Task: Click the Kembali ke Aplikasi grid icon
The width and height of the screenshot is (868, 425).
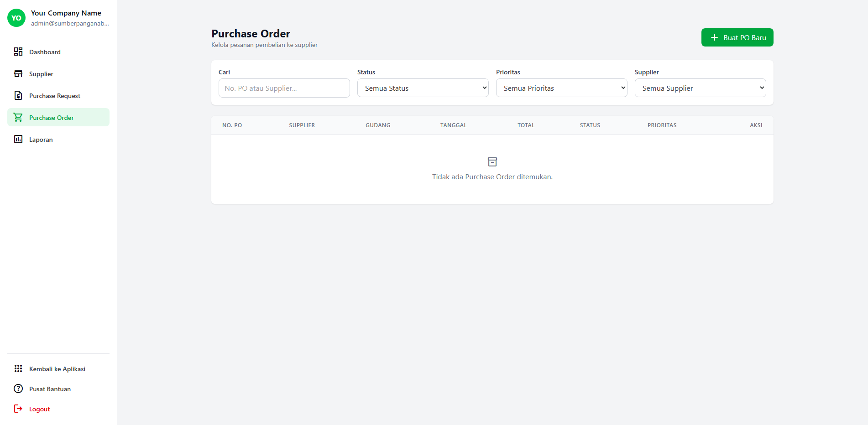Action: point(18,368)
